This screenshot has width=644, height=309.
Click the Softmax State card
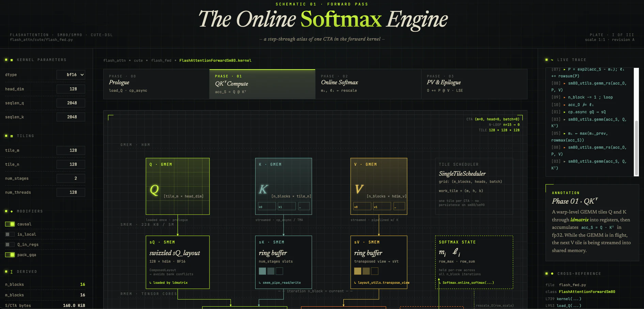tap(474, 262)
